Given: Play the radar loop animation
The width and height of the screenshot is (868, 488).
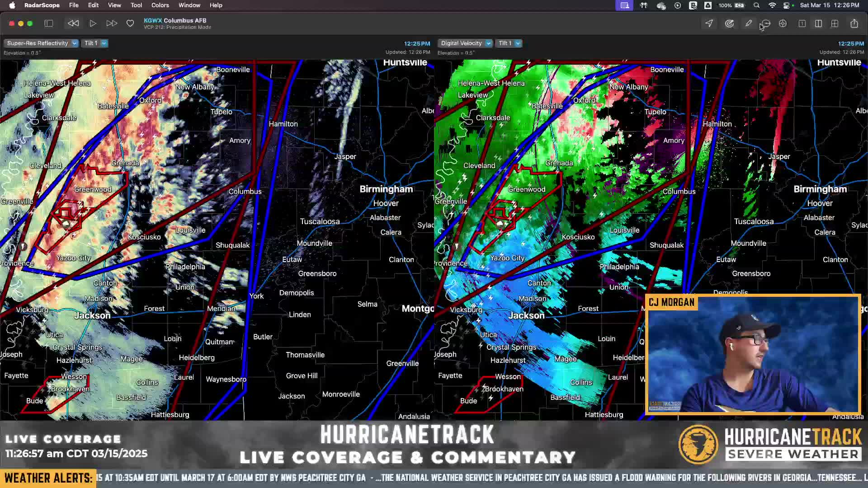Looking at the screenshot, I should tap(93, 23).
